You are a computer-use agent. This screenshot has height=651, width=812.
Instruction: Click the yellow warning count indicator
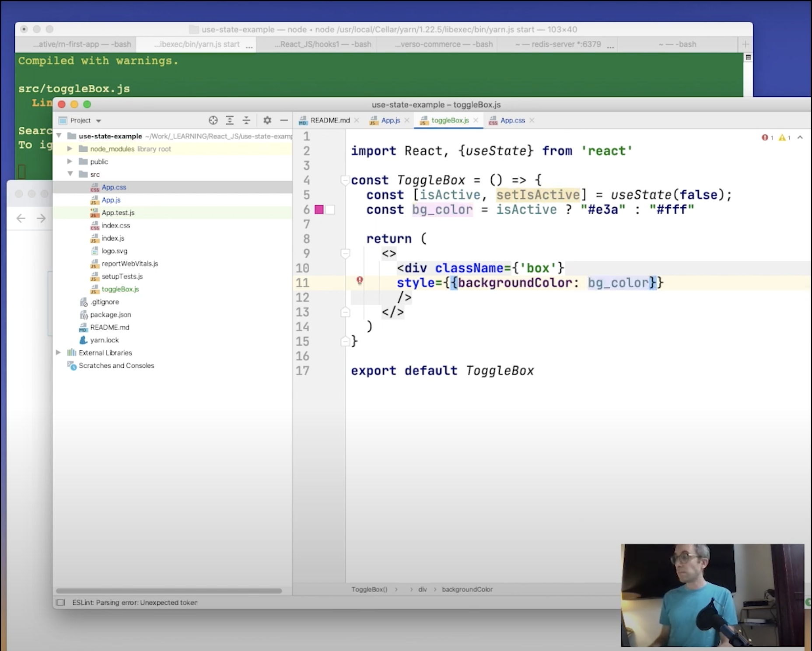coord(784,138)
